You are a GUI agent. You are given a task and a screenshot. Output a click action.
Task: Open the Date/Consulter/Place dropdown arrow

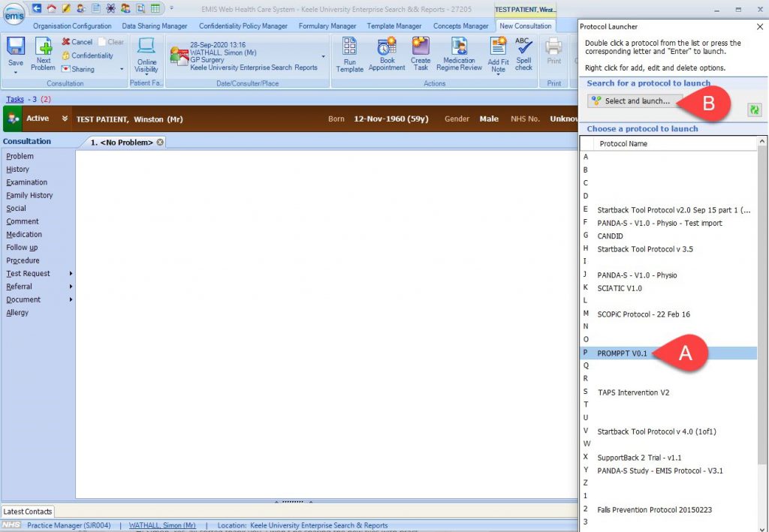tap(323, 57)
